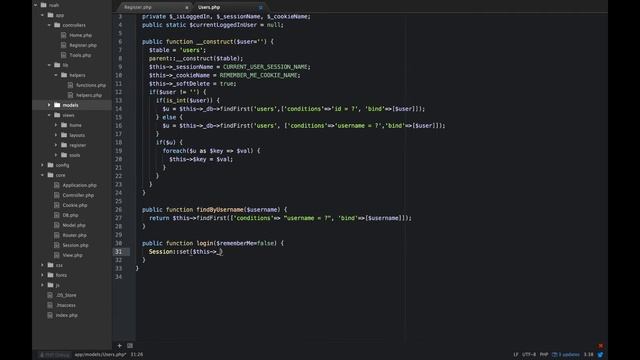
Task: Open functions.php in helpers folder
Action: 91,85
